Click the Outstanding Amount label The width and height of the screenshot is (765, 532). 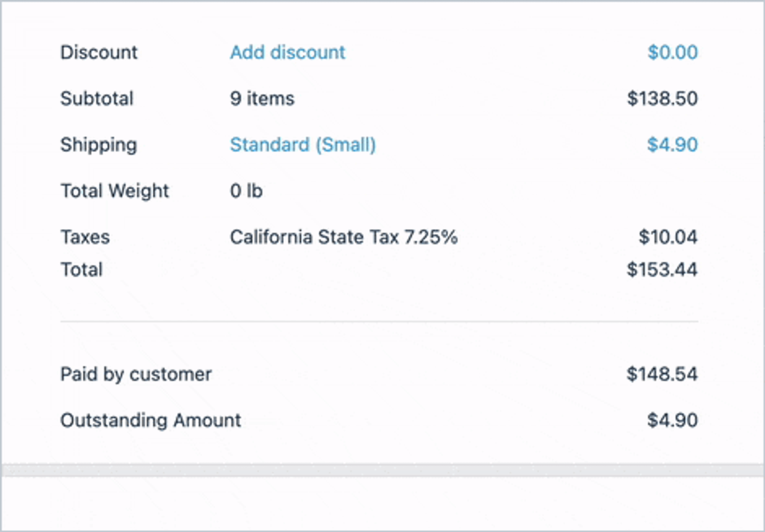(x=151, y=420)
